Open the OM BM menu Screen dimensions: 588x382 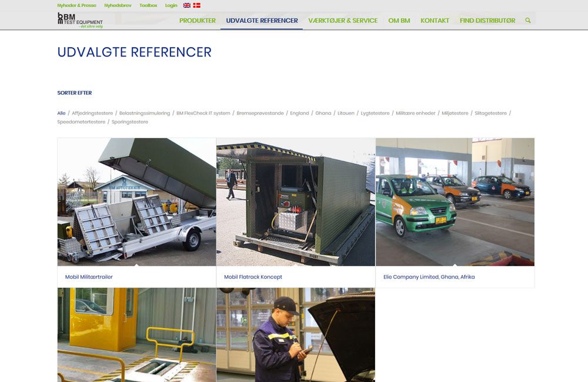click(x=399, y=20)
